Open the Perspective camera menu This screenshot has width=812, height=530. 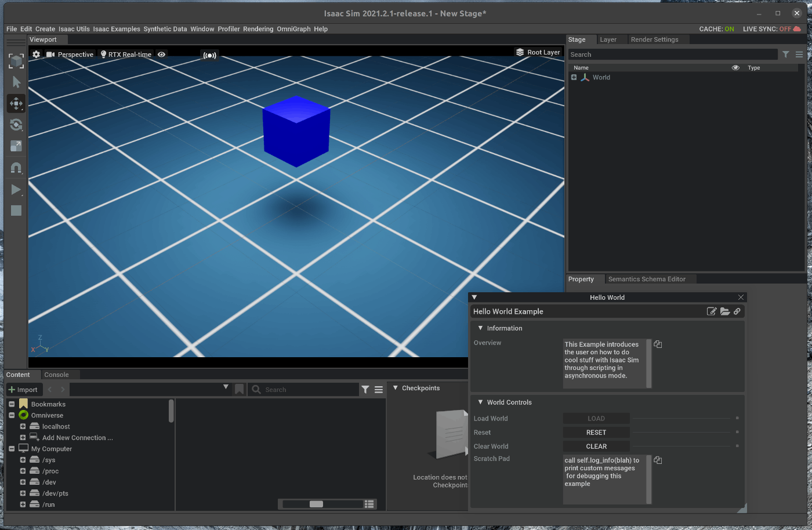click(x=70, y=55)
